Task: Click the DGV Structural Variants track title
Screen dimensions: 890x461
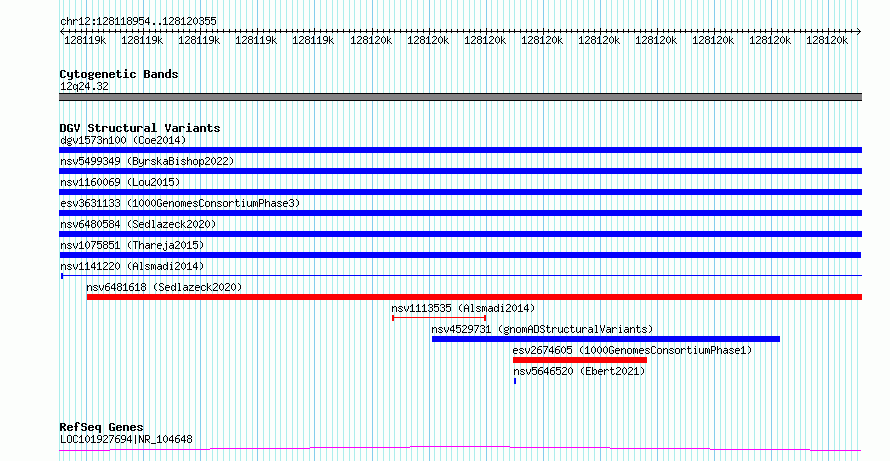Action: tap(140, 128)
